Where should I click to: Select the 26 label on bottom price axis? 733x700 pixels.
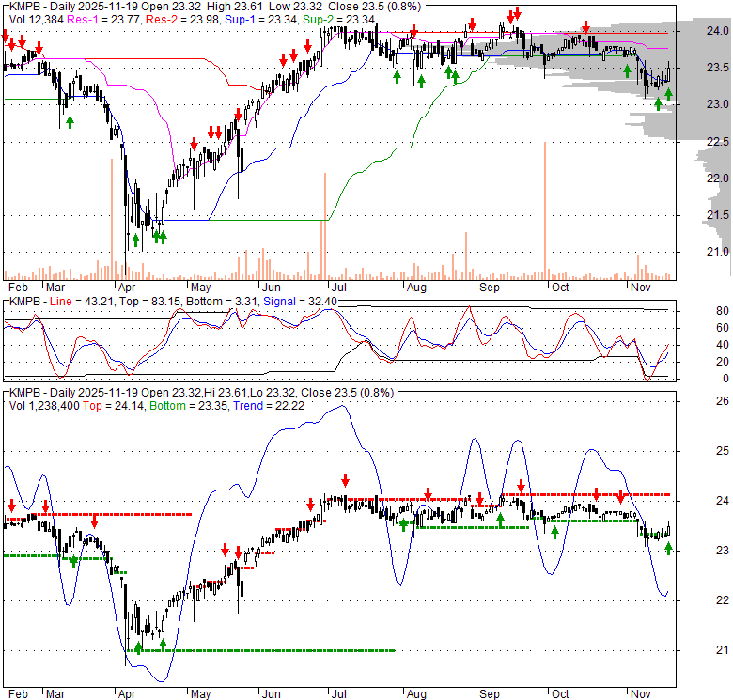pos(723,401)
